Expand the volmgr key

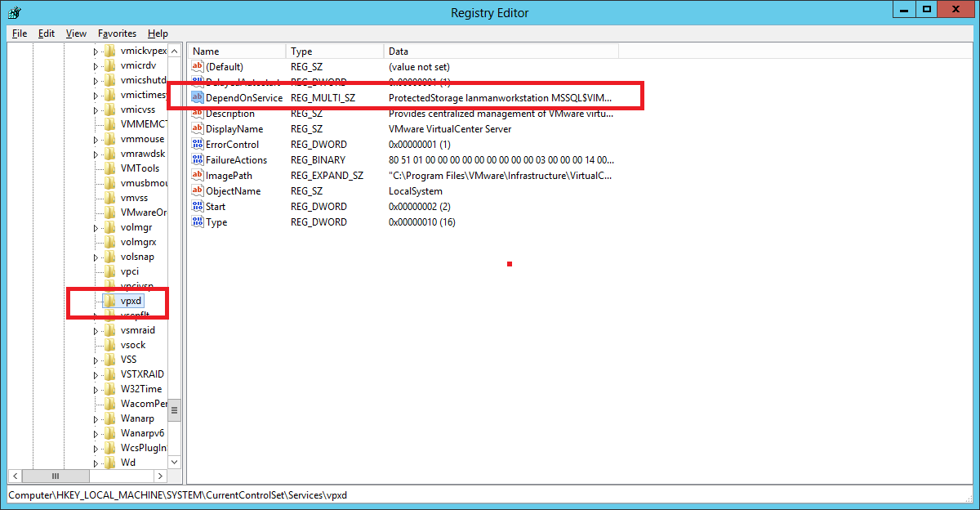[96, 227]
